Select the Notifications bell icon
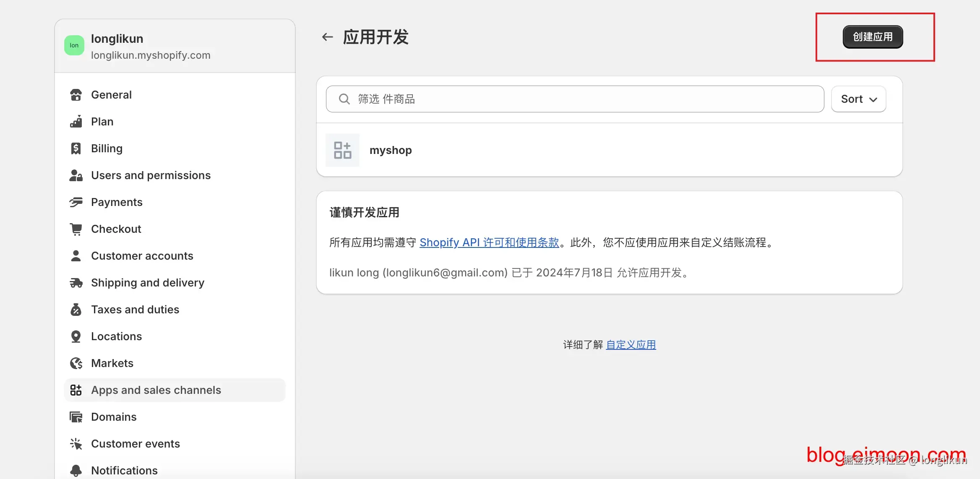The width and height of the screenshot is (980, 479). pyautogui.click(x=76, y=471)
